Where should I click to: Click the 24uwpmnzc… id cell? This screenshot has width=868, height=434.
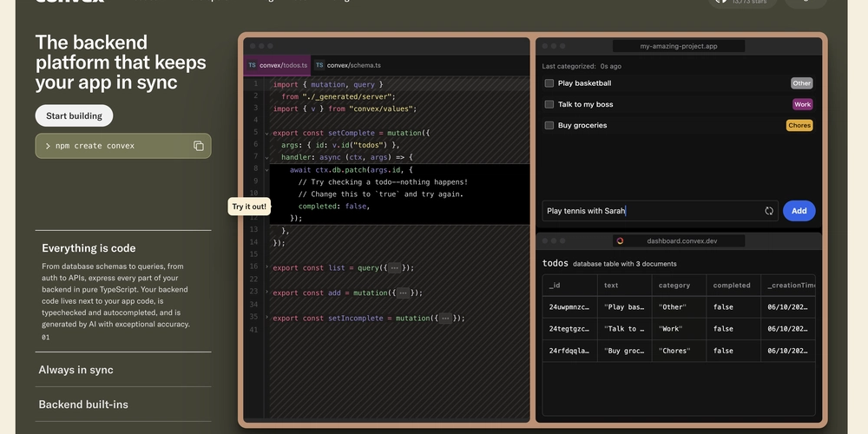coord(569,307)
